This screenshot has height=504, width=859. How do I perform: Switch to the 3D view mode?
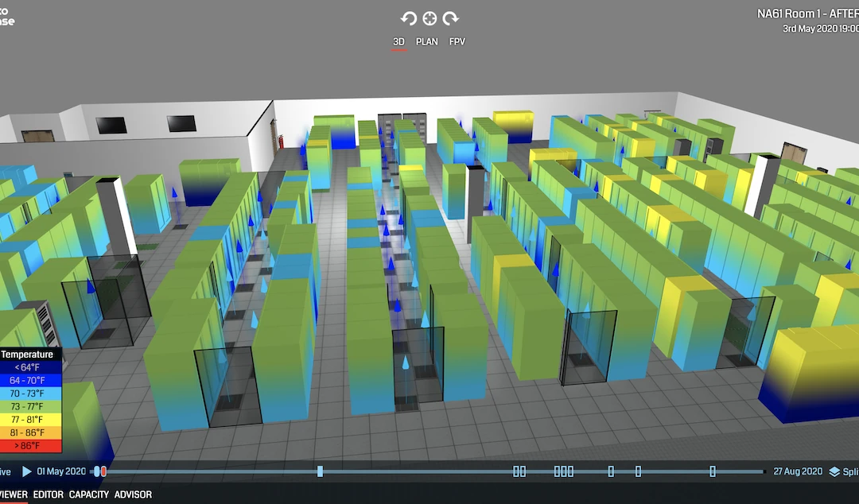398,41
